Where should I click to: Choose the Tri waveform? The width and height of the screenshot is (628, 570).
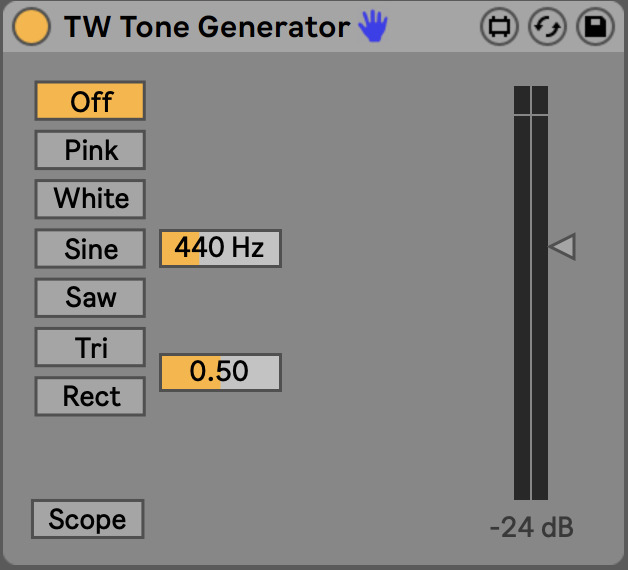tap(90, 347)
